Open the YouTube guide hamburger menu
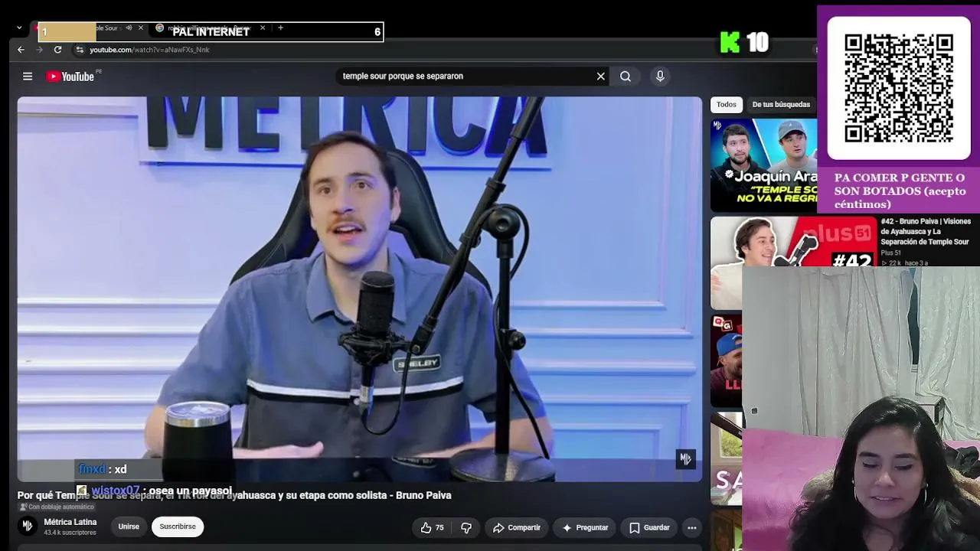Viewport: 980px width, 551px height. (28, 77)
